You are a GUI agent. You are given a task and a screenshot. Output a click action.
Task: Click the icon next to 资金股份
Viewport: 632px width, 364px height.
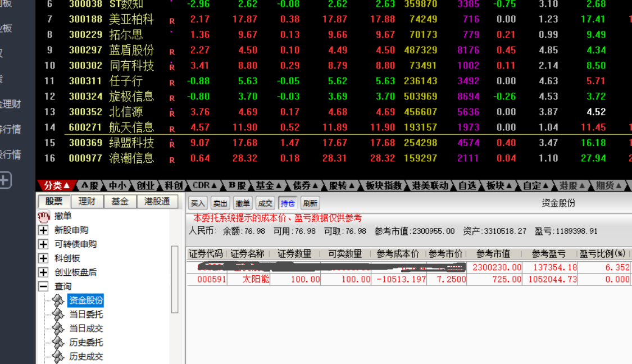point(58,301)
